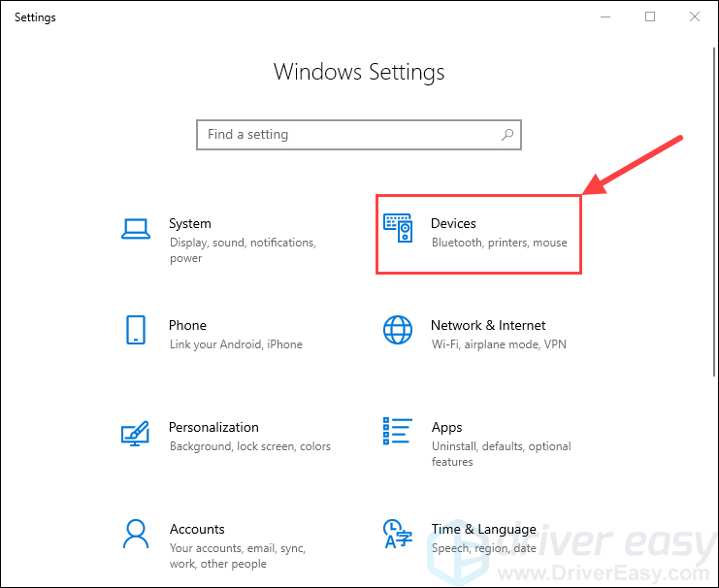Select the Apps category title
The image size is (719, 588).
pos(446,428)
